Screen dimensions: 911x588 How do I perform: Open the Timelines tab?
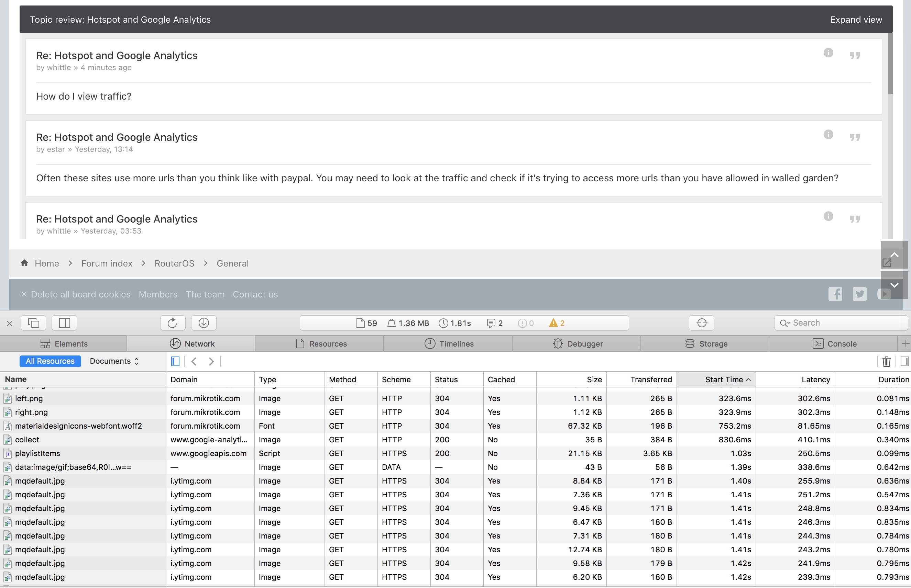[x=449, y=343]
